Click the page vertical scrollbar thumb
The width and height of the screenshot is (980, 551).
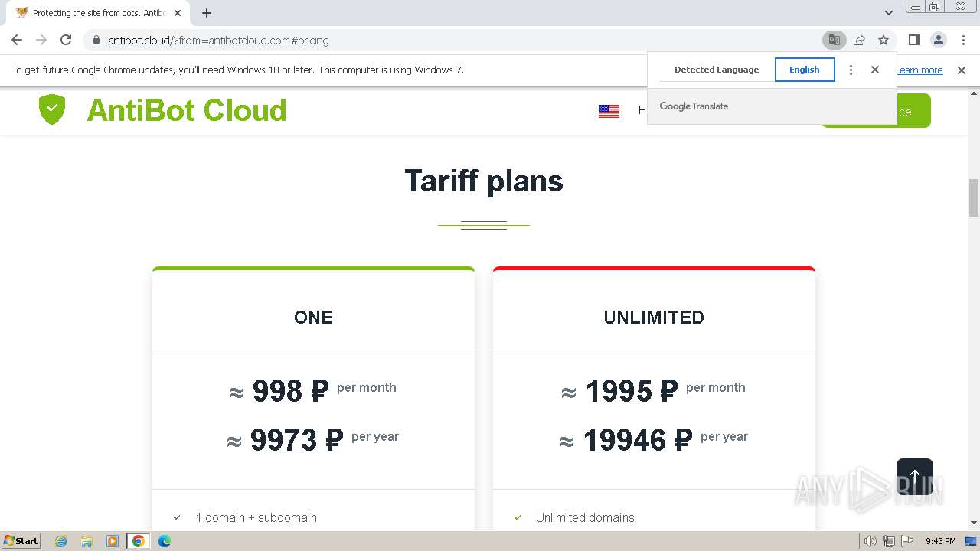[x=974, y=197]
